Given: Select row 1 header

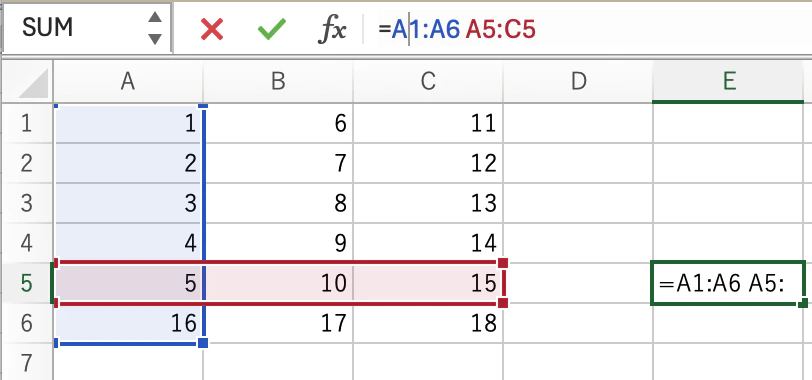Looking at the screenshot, I should [26, 123].
